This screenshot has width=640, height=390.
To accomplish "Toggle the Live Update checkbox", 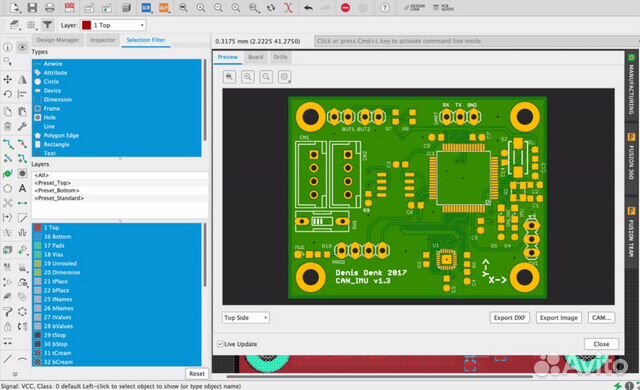I will coord(220,344).
